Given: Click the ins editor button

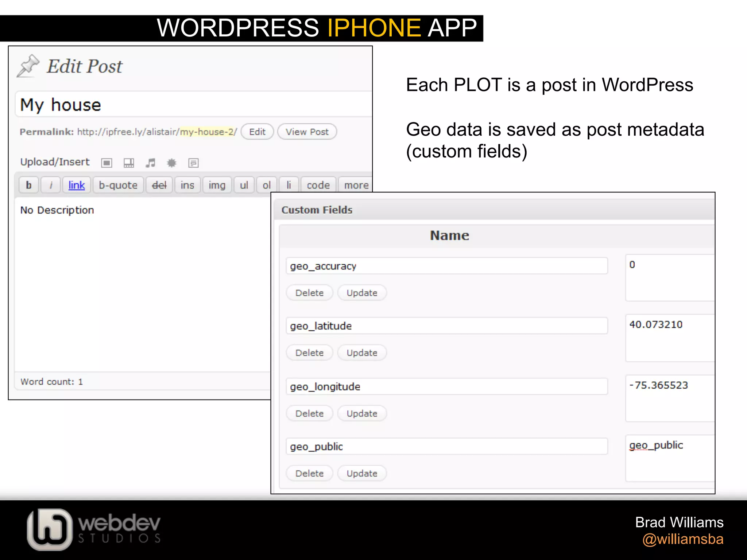Looking at the screenshot, I should 187,185.
